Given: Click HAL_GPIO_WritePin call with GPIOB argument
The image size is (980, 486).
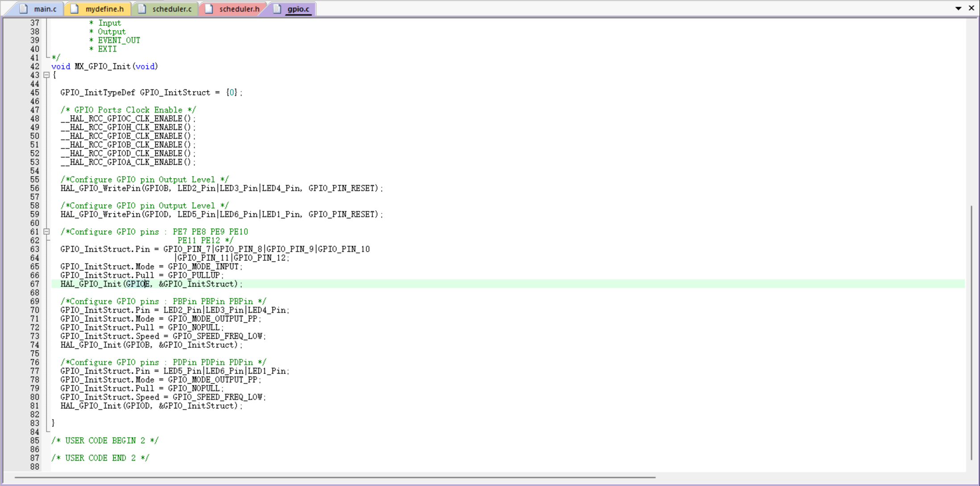Looking at the screenshot, I should click(x=100, y=188).
